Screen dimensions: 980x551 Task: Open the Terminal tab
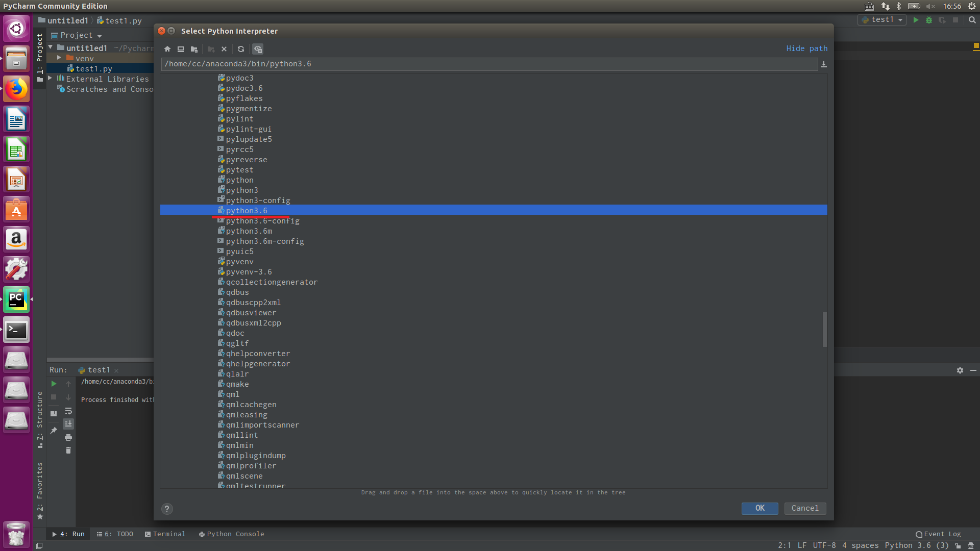pos(165,534)
